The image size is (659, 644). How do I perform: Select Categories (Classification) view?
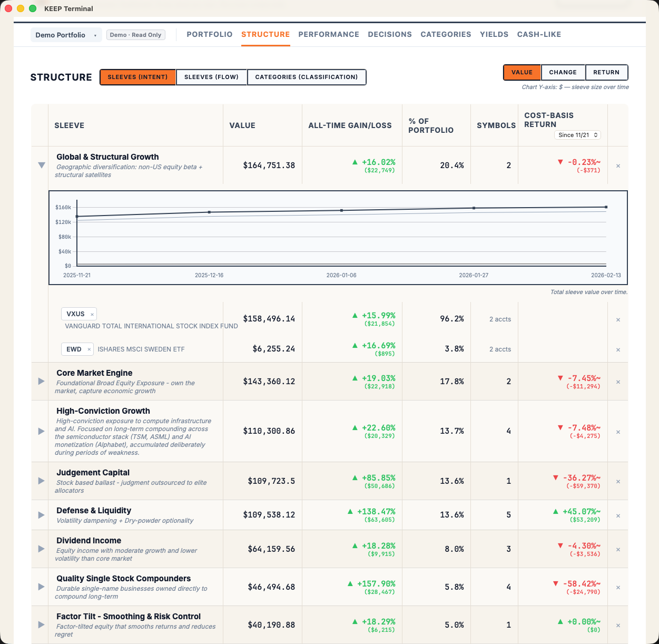coord(307,77)
